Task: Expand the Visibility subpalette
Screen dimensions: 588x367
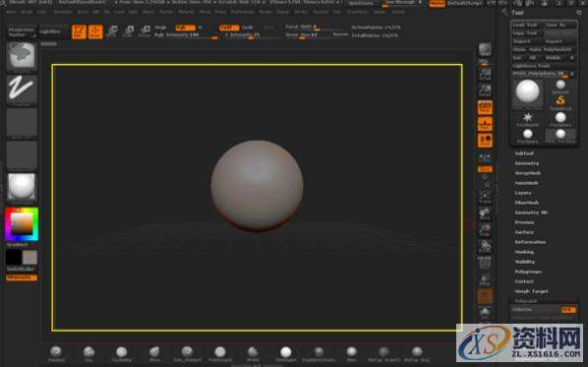Action: pyautogui.click(x=525, y=262)
